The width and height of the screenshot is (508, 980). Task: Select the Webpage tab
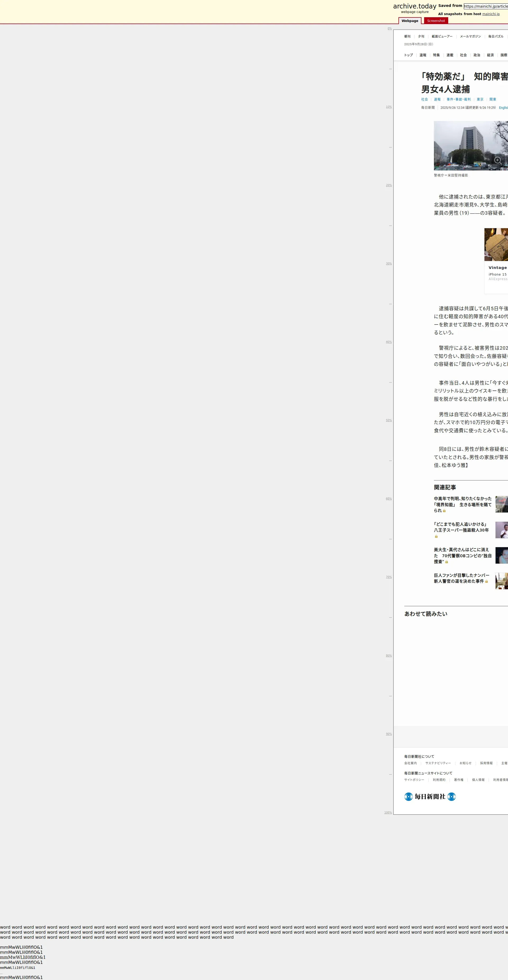tap(410, 21)
